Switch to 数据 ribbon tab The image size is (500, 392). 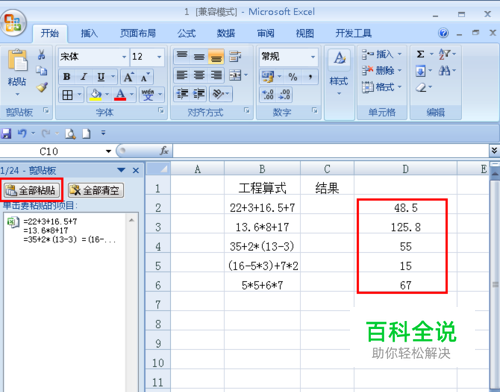pos(226,33)
